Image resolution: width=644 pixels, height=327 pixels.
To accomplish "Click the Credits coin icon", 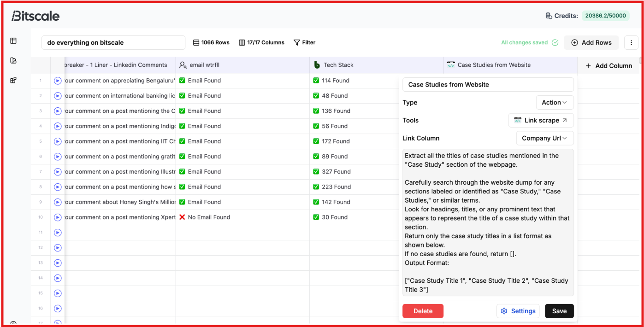I will pos(549,16).
